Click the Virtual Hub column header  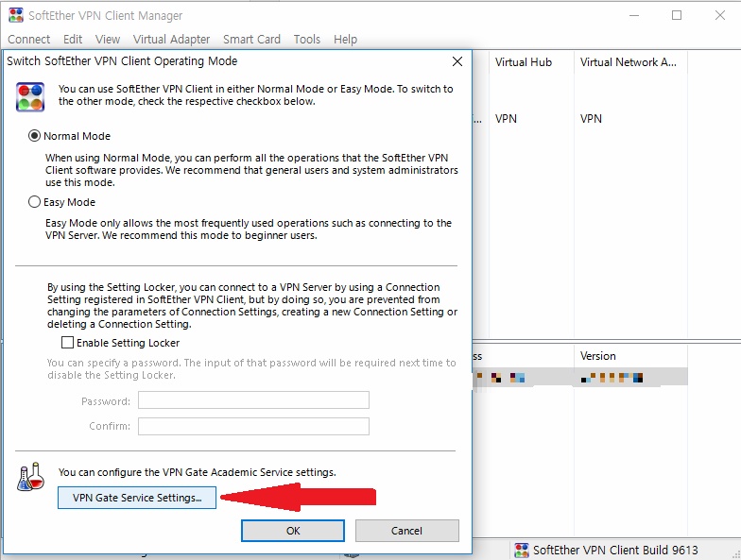point(531,62)
